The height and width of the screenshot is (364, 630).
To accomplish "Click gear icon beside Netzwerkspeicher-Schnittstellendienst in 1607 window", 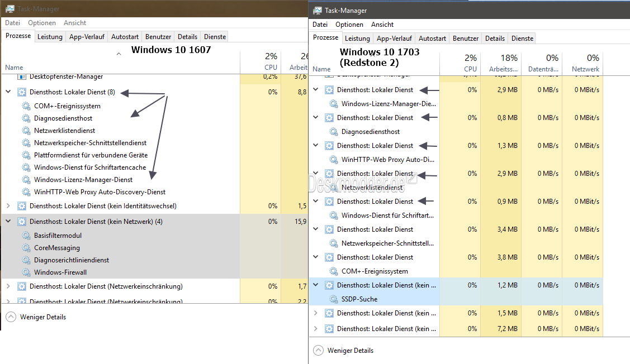I will [26, 143].
